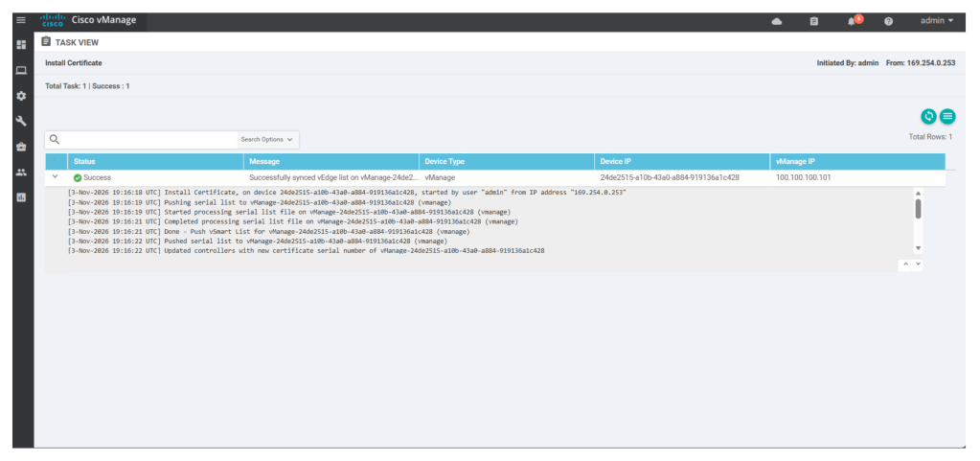Expand the admin user dropdown
The width and height of the screenshot is (980, 461).
(936, 20)
